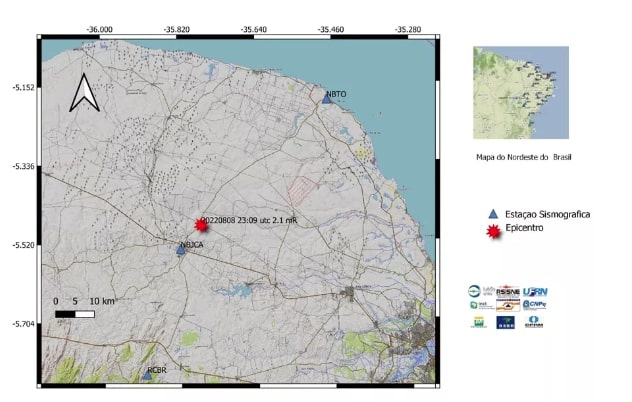This screenshot has height=402, width=632.
Task: Click the RSISNE logo
Action: click(508, 290)
